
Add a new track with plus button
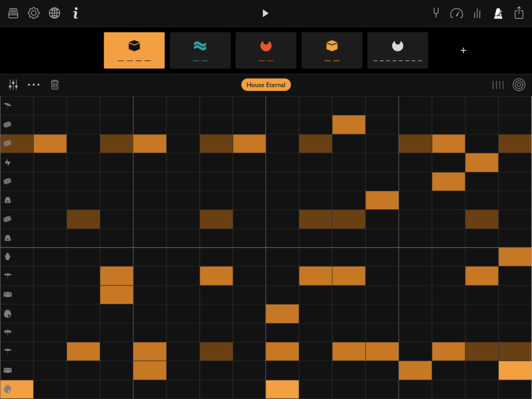point(463,50)
